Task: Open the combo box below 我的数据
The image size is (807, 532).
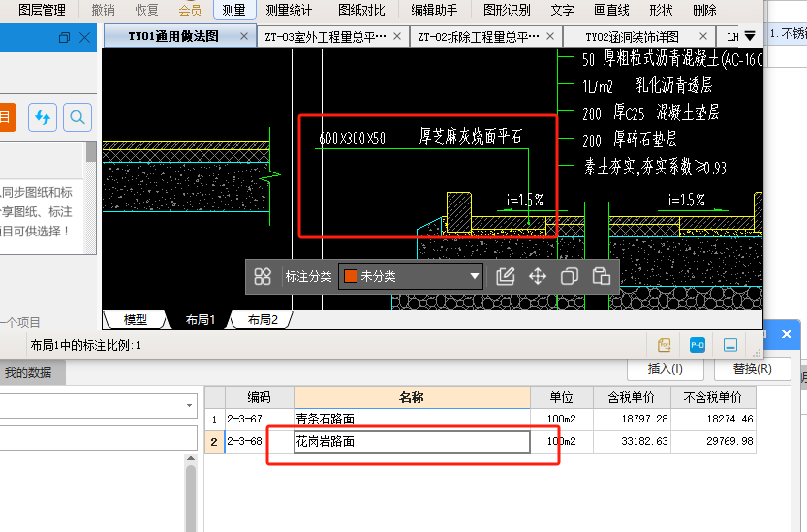Action: 98,406
